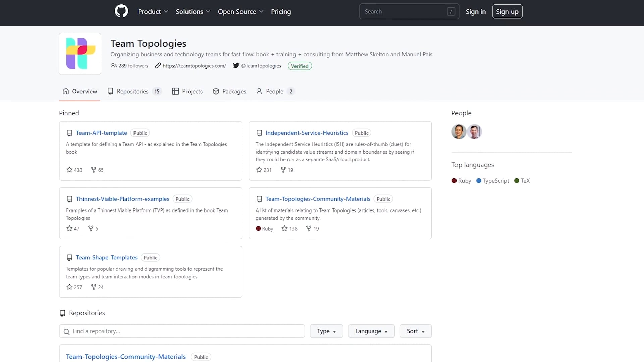The height and width of the screenshot is (362, 644).
Task: Open forks (5) of Thinnest-Viable-Platform-examples
Action: 93,229
